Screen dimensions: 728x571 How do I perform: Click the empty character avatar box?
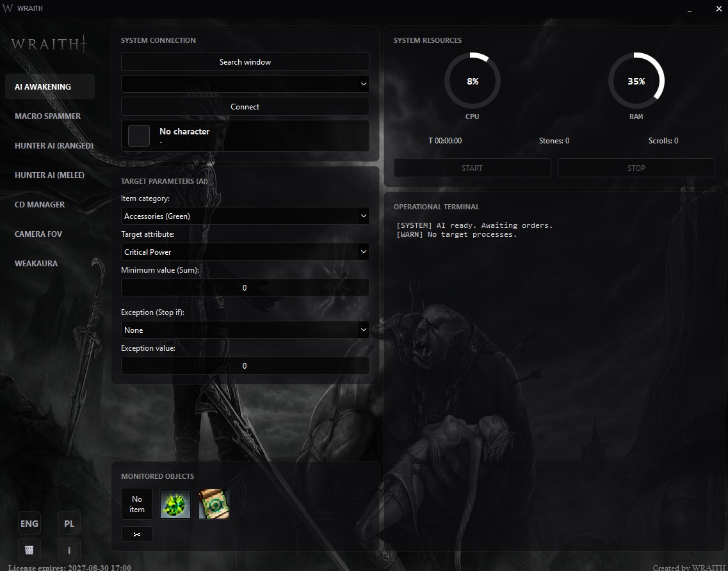point(139,136)
